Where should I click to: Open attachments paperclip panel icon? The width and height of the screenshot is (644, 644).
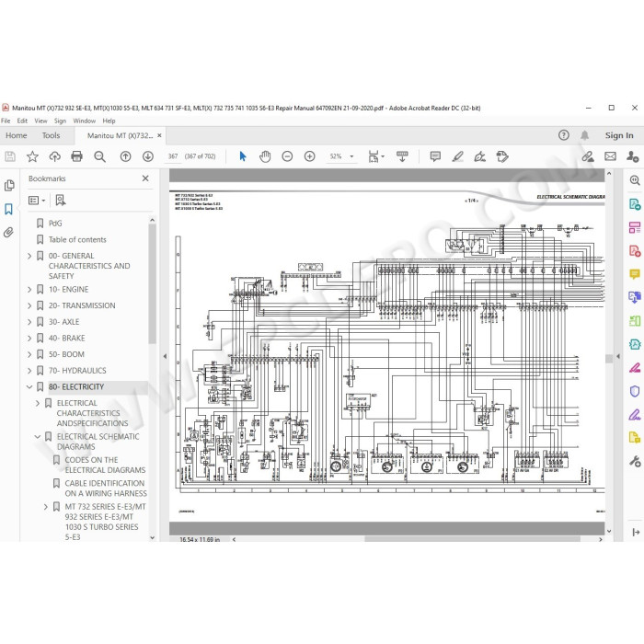[x=8, y=233]
